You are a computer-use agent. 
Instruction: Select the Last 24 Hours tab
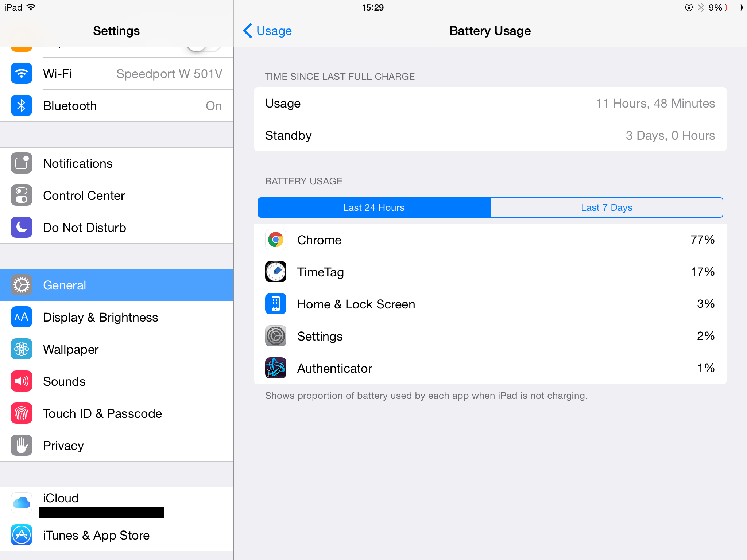[x=374, y=207]
